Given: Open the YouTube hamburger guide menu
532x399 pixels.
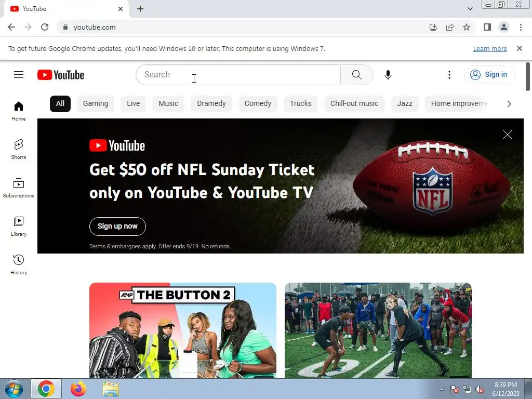Looking at the screenshot, I should (19, 75).
